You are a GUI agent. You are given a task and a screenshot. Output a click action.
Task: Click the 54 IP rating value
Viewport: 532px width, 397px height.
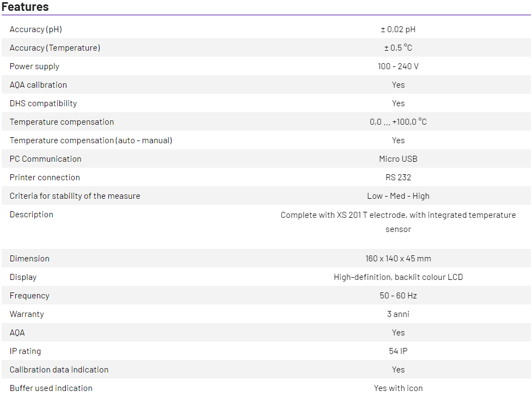pyautogui.click(x=398, y=351)
